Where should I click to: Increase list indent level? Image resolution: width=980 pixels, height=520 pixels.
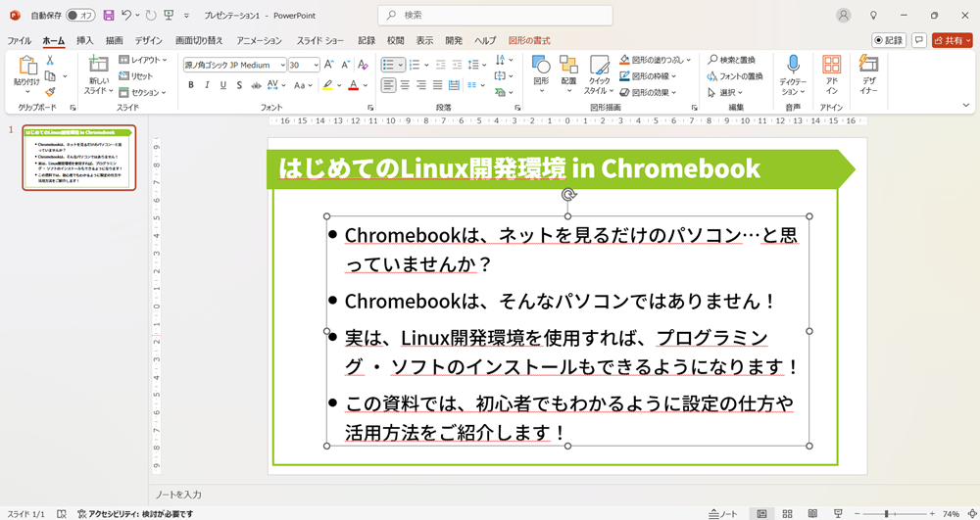click(457, 65)
